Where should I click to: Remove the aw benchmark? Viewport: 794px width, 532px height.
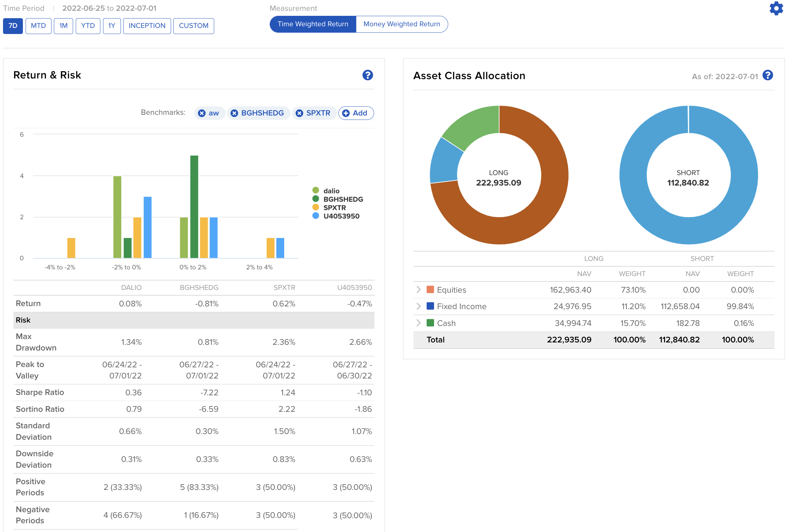(x=202, y=113)
